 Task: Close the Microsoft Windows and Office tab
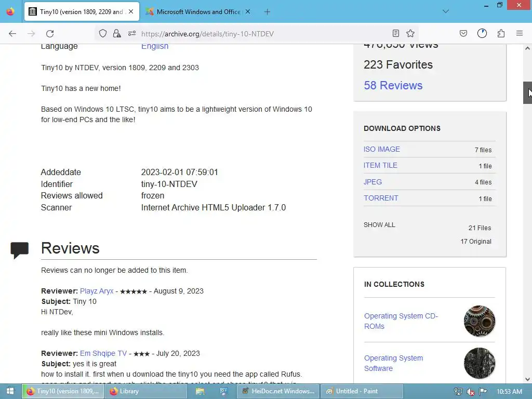point(248,11)
